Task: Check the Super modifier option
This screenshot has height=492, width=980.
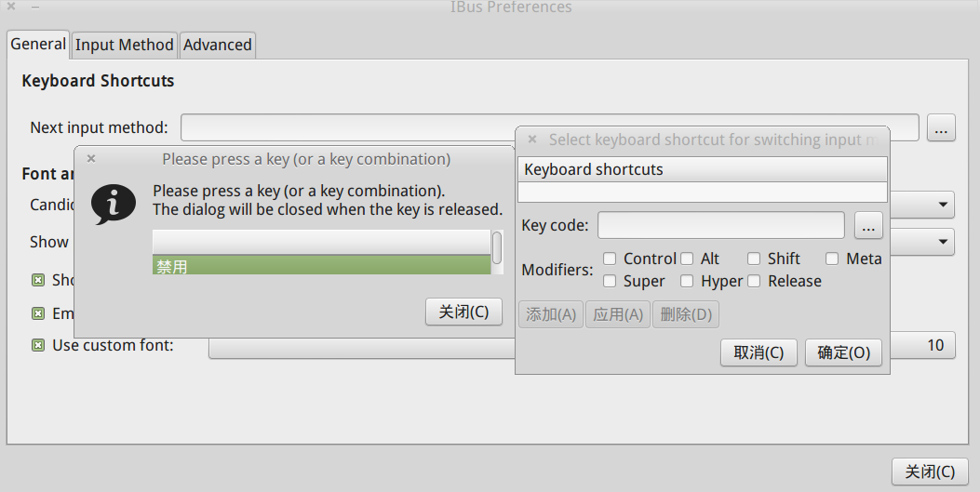Action: point(610,281)
